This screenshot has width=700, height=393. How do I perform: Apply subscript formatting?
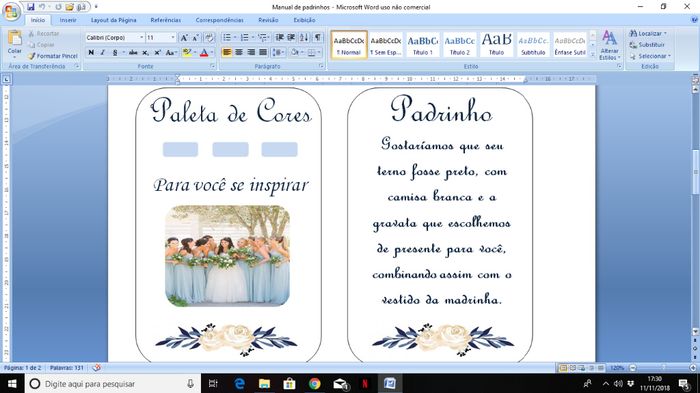pos(145,53)
